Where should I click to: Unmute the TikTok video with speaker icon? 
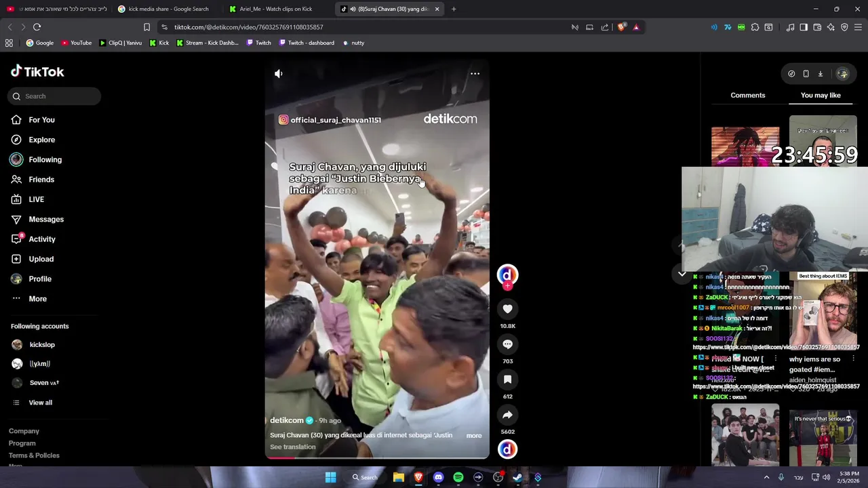(279, 73)
